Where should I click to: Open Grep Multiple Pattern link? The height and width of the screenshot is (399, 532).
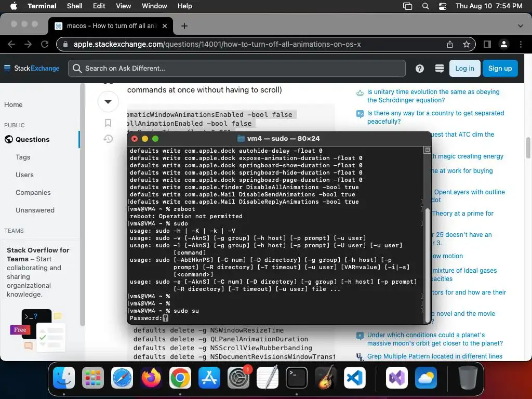point(435,356)
